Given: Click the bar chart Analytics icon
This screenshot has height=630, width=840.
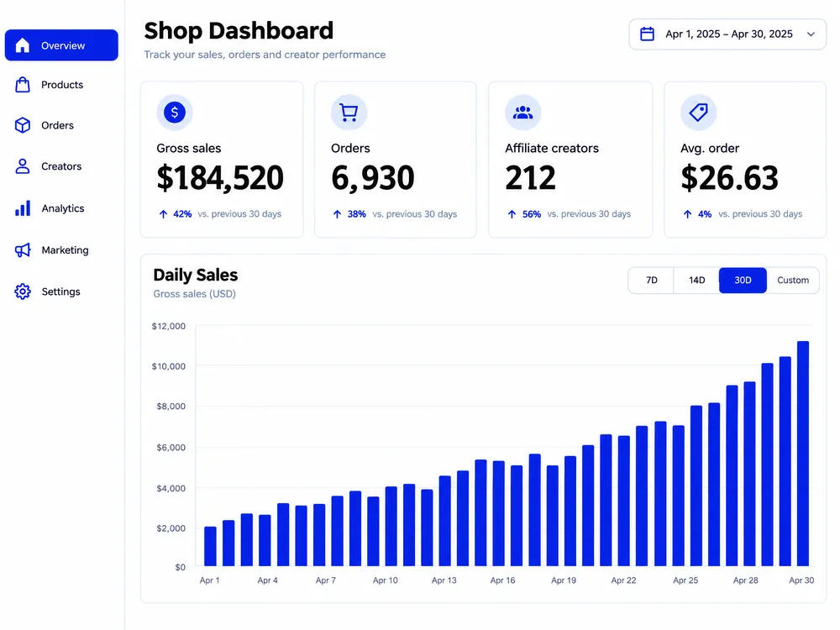Looking at the screenshot, I should coord(23,207).
